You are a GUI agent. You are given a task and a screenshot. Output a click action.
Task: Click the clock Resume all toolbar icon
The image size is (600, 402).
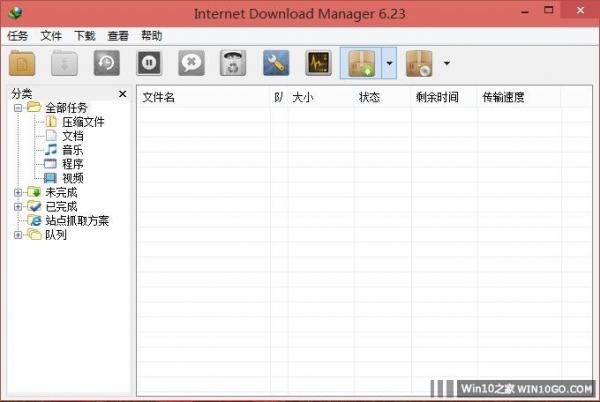[107, 63]
